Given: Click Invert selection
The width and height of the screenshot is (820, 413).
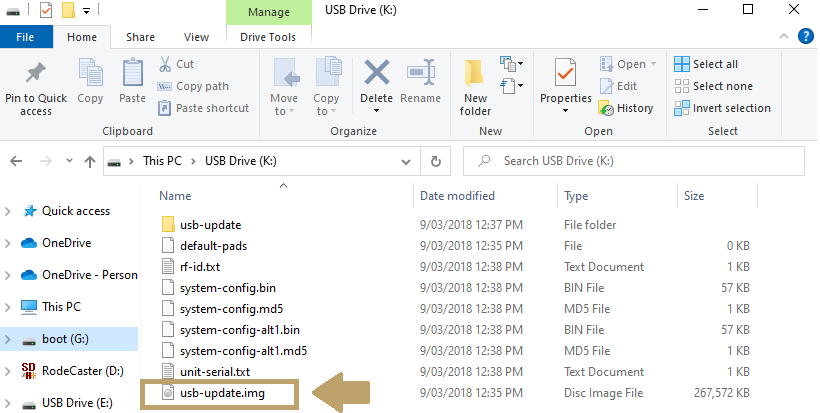Looking at the screenshot, I should tap(723, 108).
